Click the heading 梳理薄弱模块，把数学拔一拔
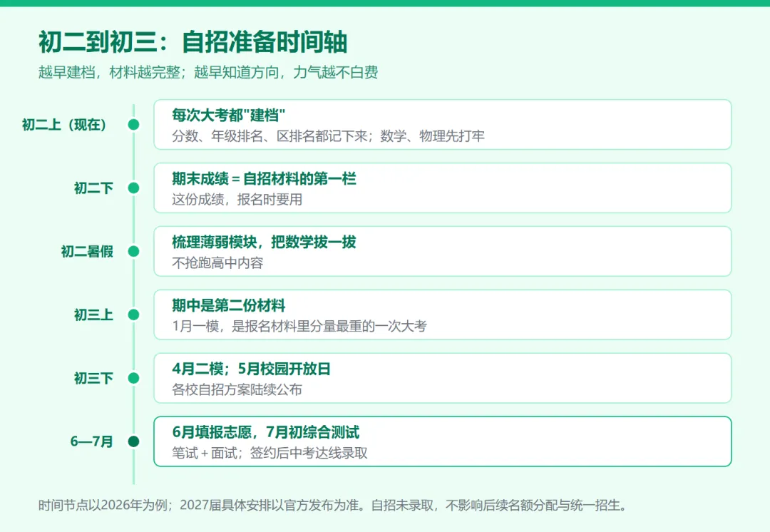This screenshot has height=532, width=770. coord(264,242)
